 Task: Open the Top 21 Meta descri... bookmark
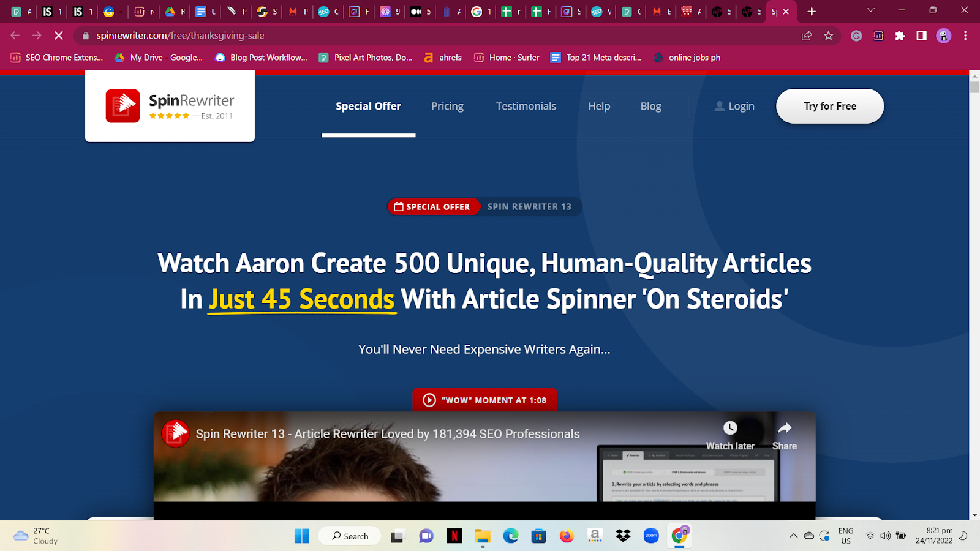[596, 58]
